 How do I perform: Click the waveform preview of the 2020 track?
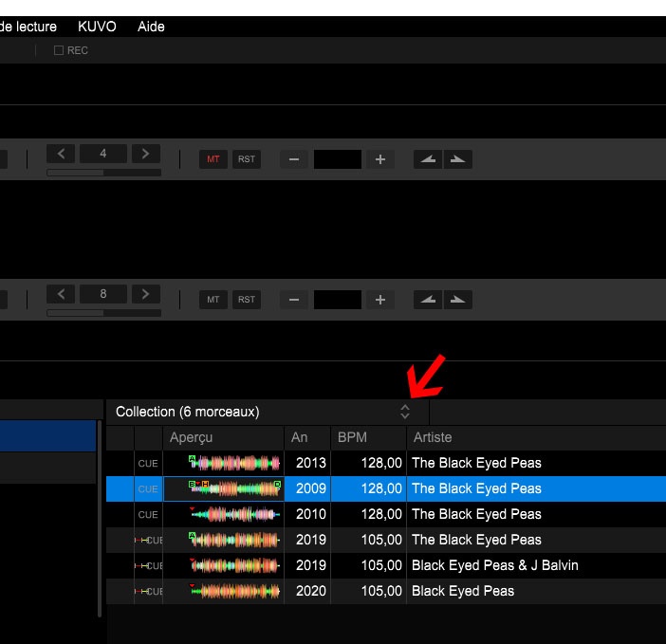(x=235, y=591)
